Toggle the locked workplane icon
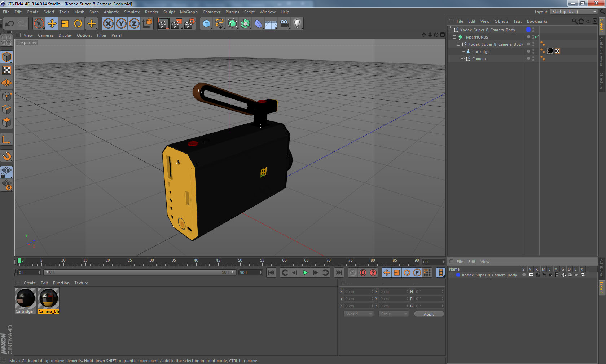 [6, 172]
